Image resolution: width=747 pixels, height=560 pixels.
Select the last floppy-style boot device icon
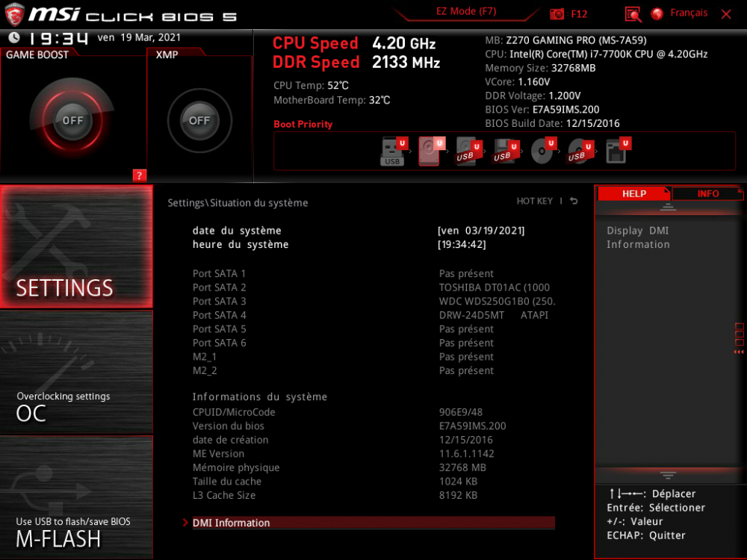[618, 152]
